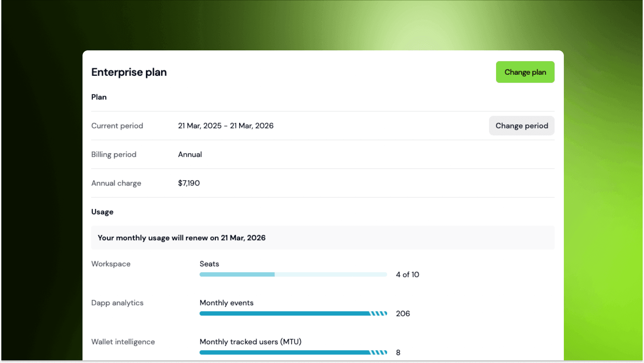Click the Workspace usage label
Viewport: 644px width, 363px height.
pos(111,264)
